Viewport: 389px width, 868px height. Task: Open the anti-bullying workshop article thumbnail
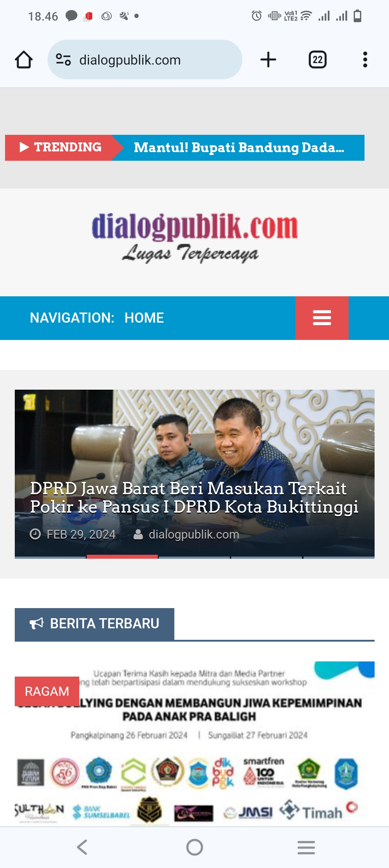194,744
